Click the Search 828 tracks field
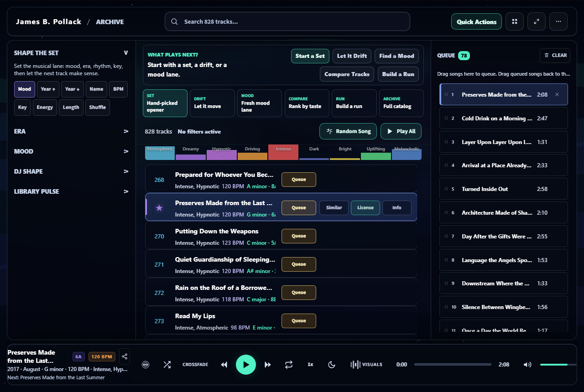584x392 pixels. (287, 21)
